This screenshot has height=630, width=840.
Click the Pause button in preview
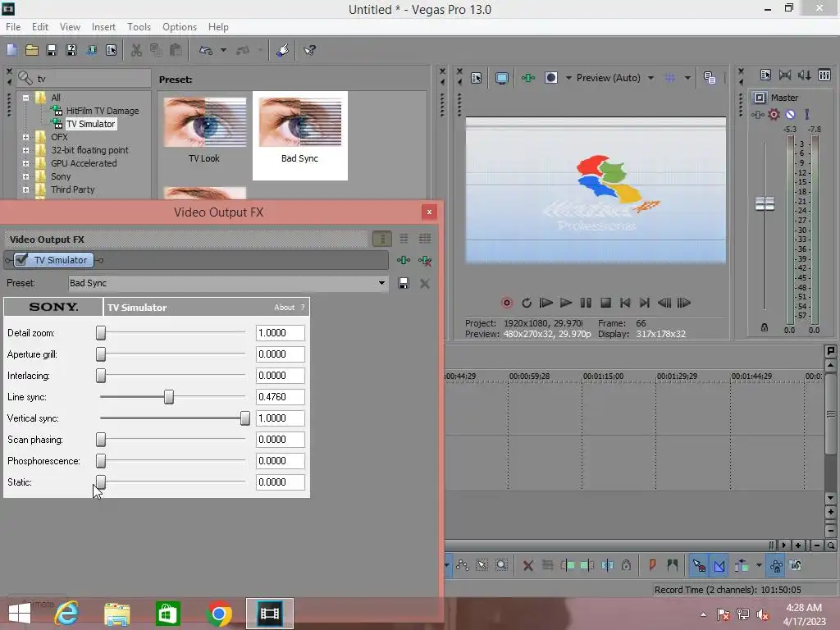click(x=586, y=303)
